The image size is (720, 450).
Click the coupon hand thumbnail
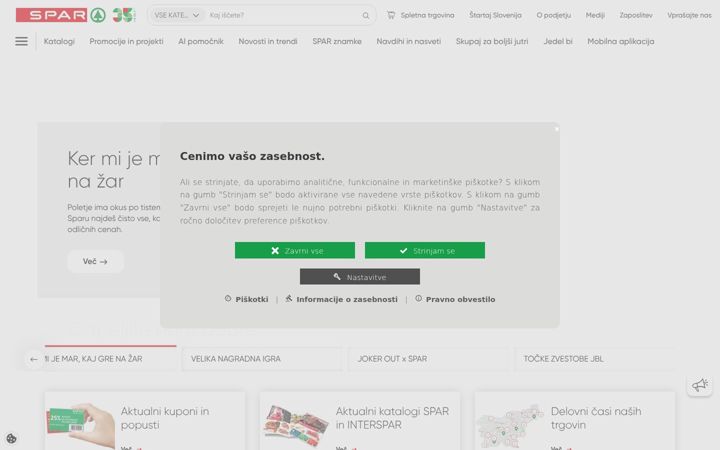[80, 425]
